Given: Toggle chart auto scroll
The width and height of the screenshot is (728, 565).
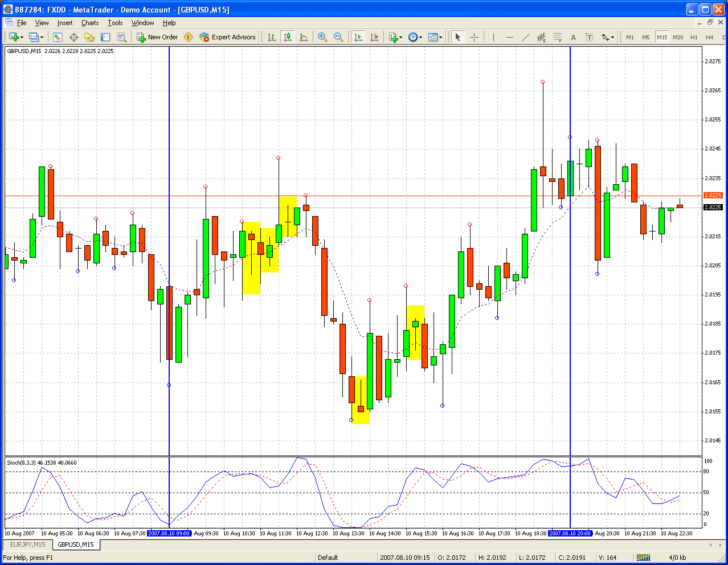Looking at the screenshot, I should (x=358, y=37).
